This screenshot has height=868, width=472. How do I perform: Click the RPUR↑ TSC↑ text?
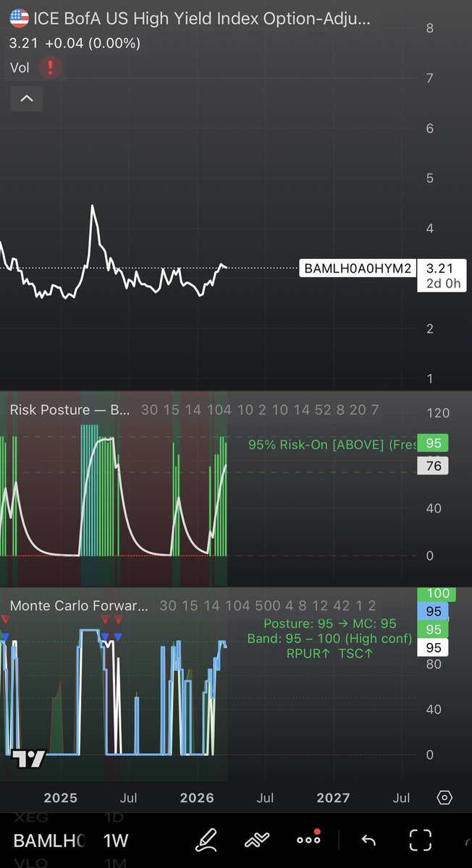[330, 653]
